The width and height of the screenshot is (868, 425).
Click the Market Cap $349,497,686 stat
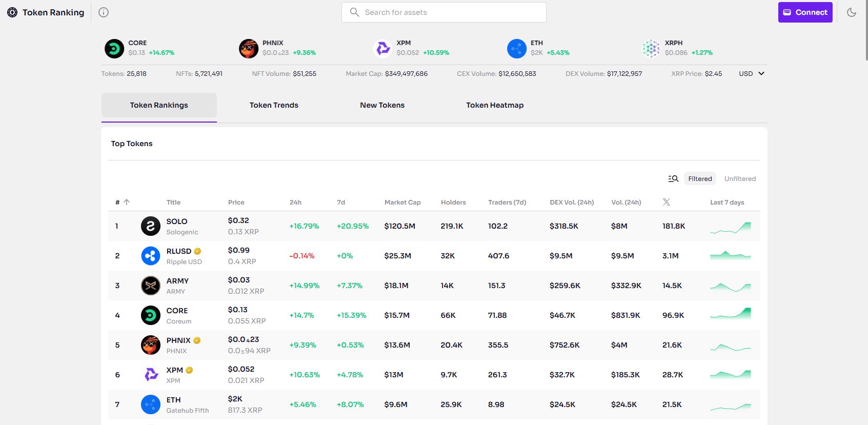(x=387, y=74)
